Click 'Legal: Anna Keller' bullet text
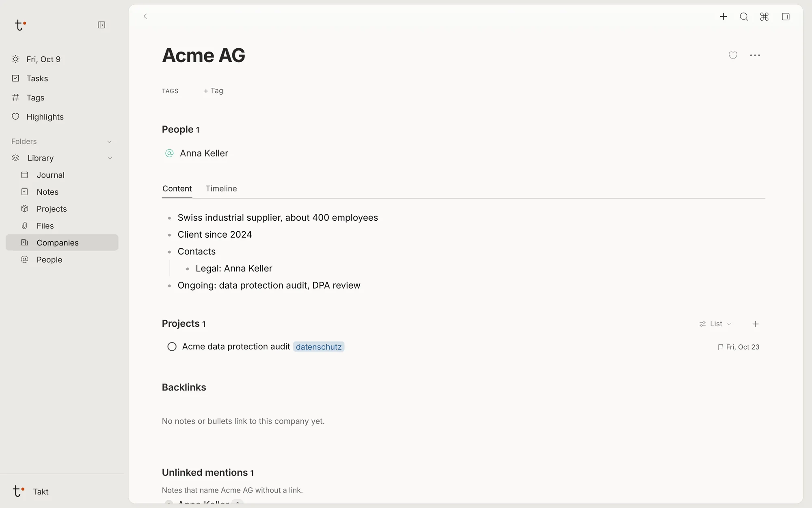The width and height of the screenshot is (812, 508). (234, 269)
